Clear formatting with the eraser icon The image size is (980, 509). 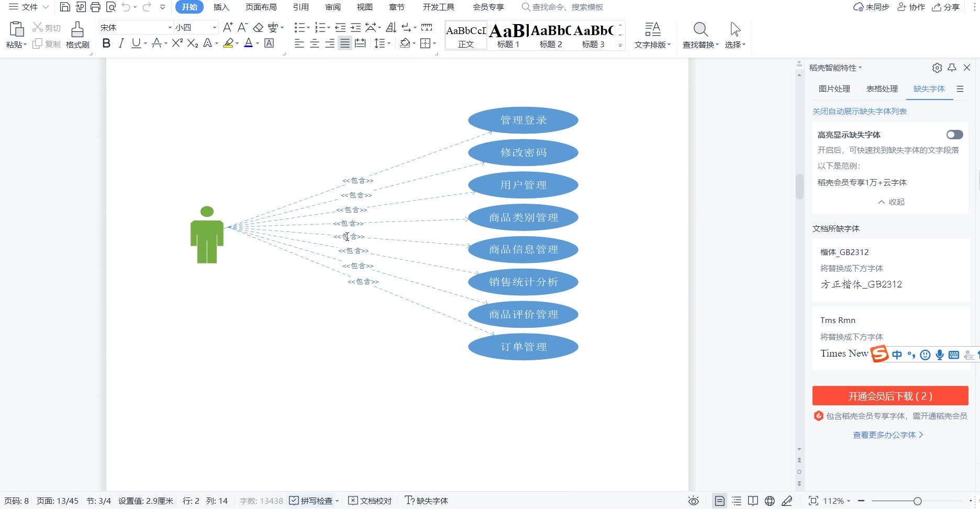[258, 27]
